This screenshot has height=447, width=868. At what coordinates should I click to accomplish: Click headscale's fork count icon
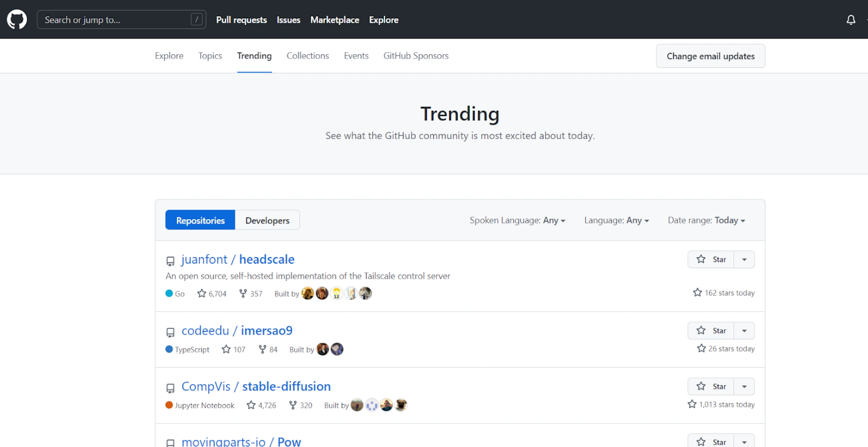click(243, 293)
